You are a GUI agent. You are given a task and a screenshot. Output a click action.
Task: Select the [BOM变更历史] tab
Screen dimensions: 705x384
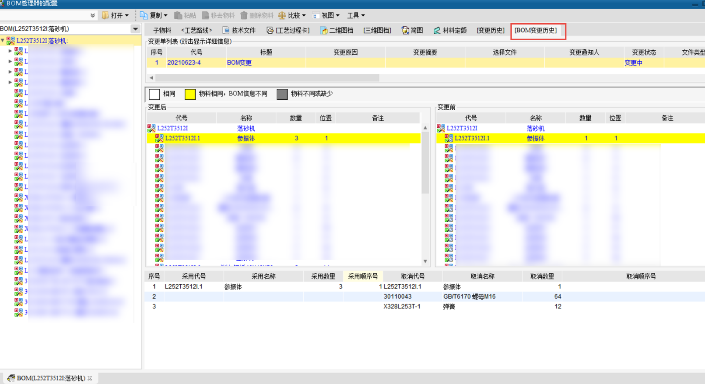point(536,30)
